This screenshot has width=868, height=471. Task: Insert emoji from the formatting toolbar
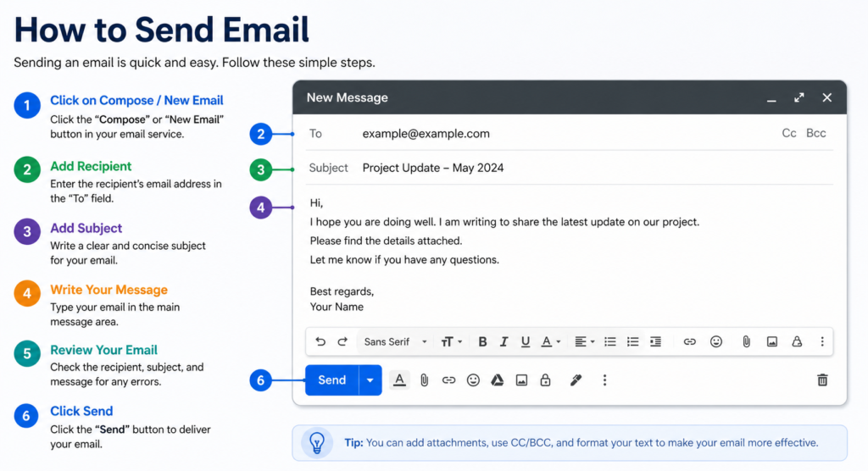[716, 341]
